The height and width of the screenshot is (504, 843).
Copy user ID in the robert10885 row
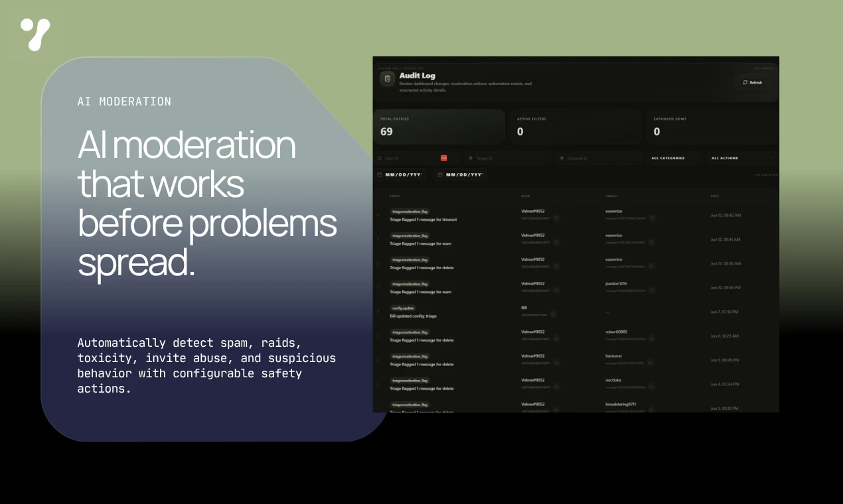click(x=556, y=339)
